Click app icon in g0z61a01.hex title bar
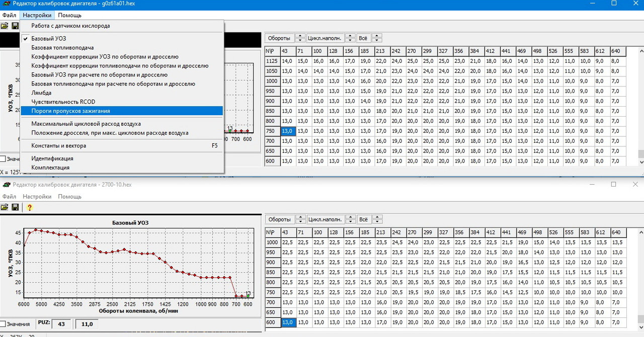The width and height of the screenshot is (644, 337). point(6,4)
